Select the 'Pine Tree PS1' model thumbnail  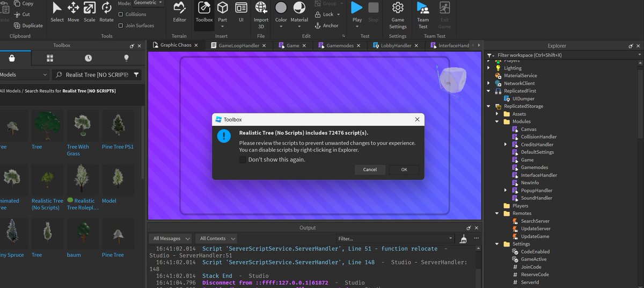pos(118,126)
